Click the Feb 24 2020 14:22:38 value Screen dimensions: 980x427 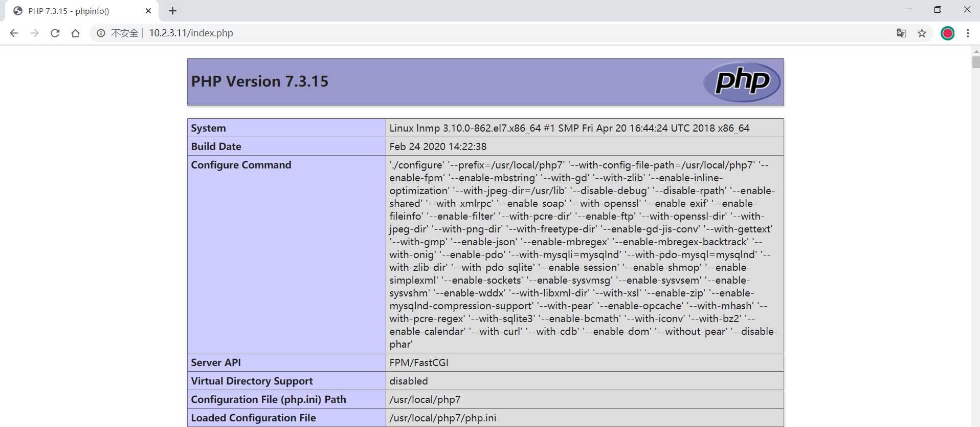438,146
